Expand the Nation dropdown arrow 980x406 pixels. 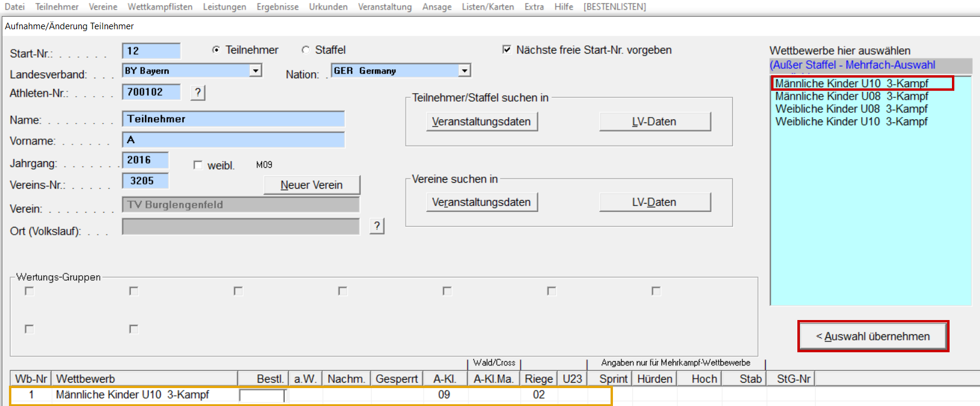[464, 70]
